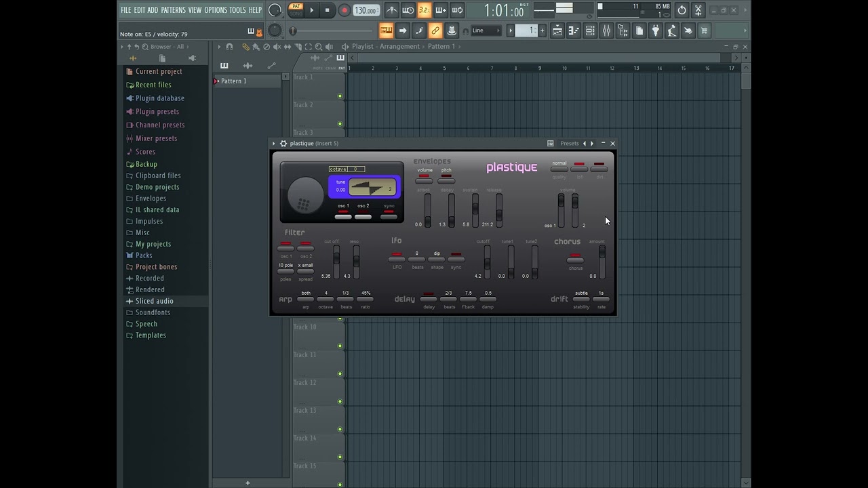Toggle the lofi button in plastique
The image size is (868, 488).
pyautogui.click(x=579, y=168)
